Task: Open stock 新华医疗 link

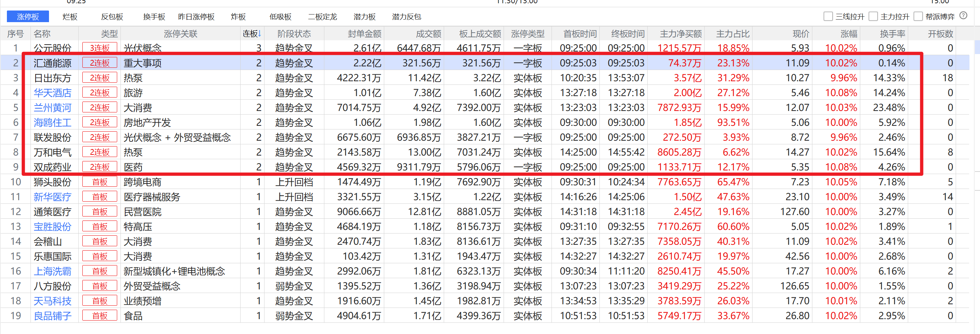Action: [53, 197]
